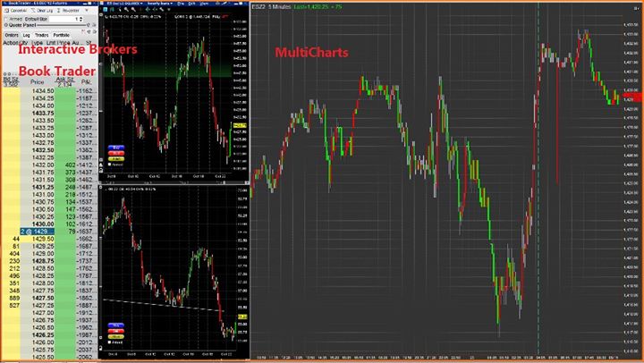Click bid size 230 at 1428.75
644x363 pixels.
[x=14, y=261]
